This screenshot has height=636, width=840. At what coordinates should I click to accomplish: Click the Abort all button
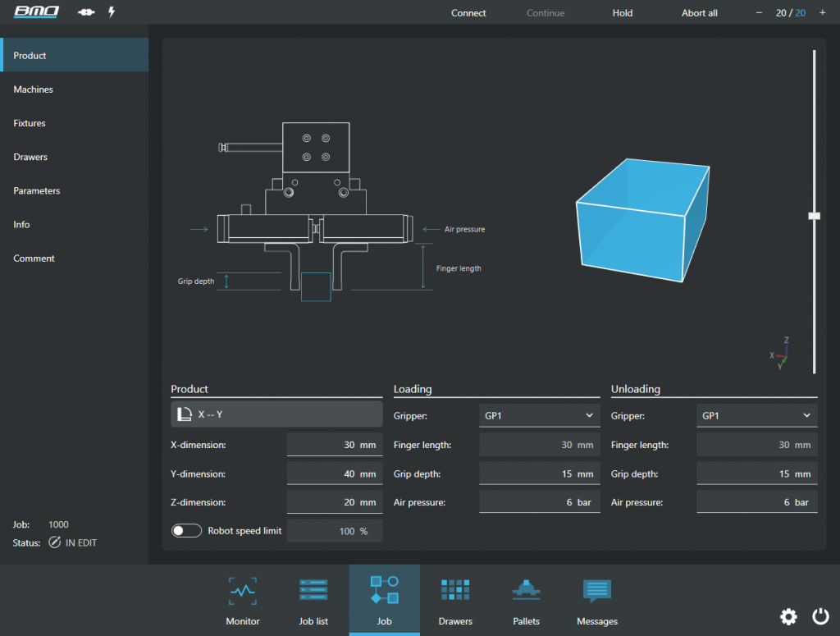699,12
